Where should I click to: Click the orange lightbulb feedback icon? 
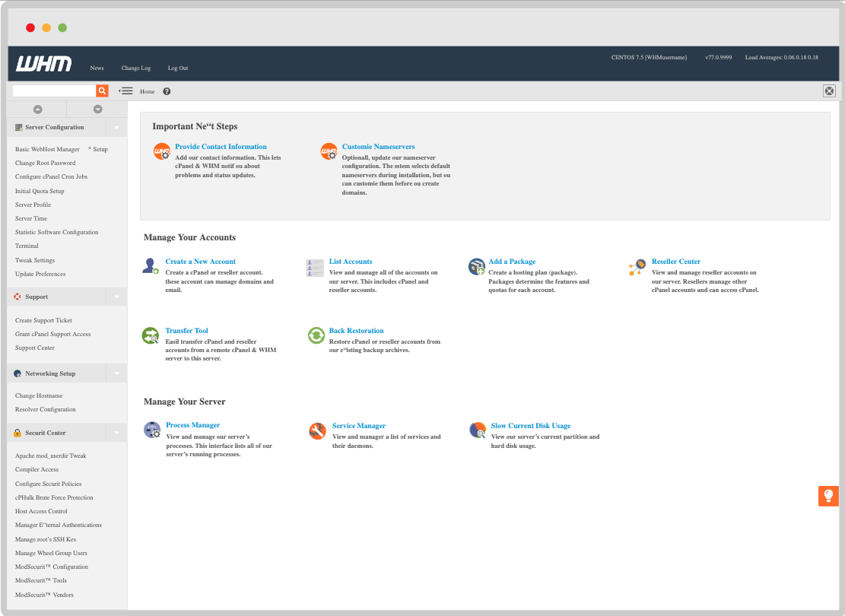pos(828,496)
